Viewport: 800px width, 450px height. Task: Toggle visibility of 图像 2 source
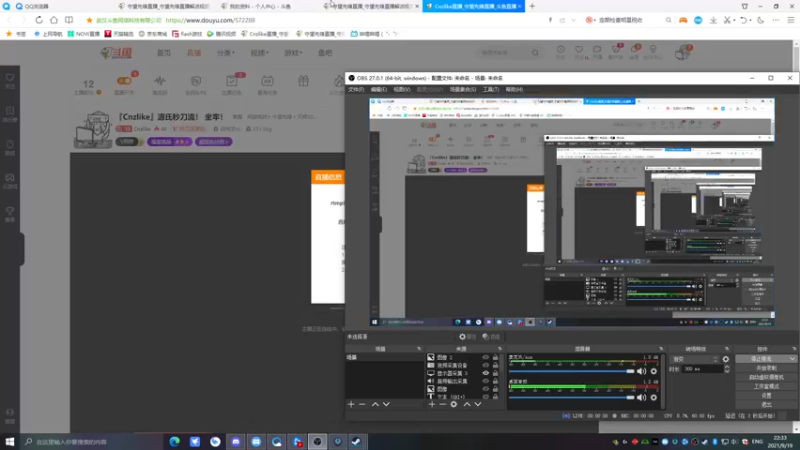[x=485, y=357]
